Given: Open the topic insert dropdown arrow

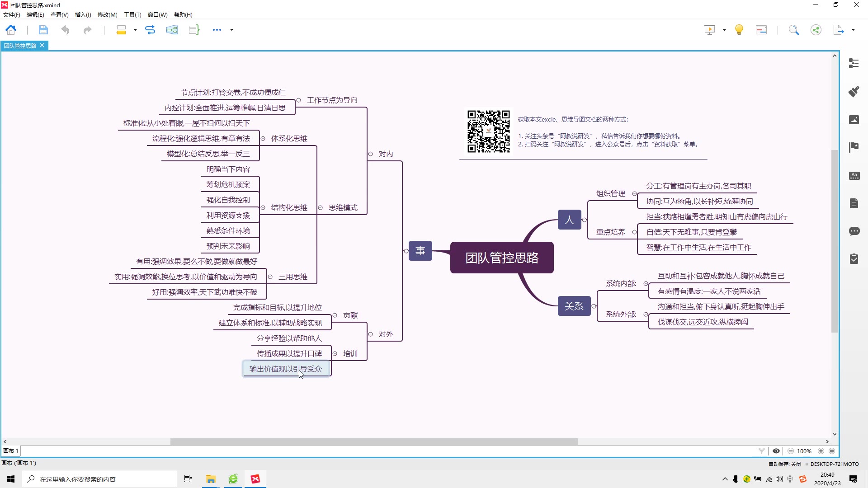Looking at the screenshot, I should click(x=135, y=30).
